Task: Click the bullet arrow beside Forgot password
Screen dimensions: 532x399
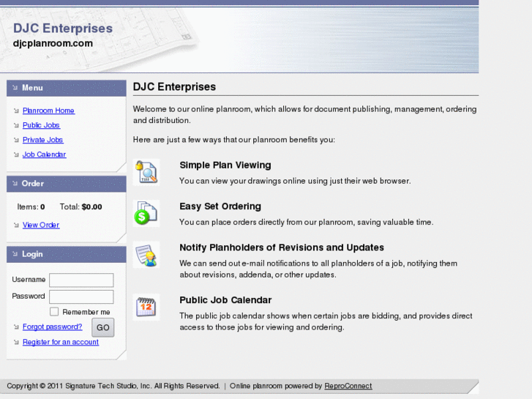Action: pyautogui.click(x=16, y=327)
